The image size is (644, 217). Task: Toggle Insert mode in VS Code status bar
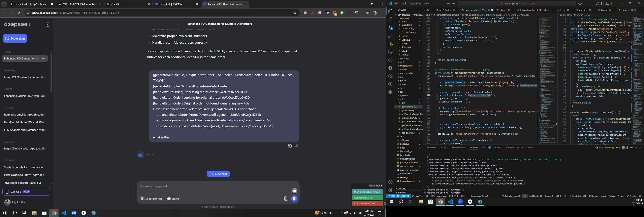pos(603,196)
